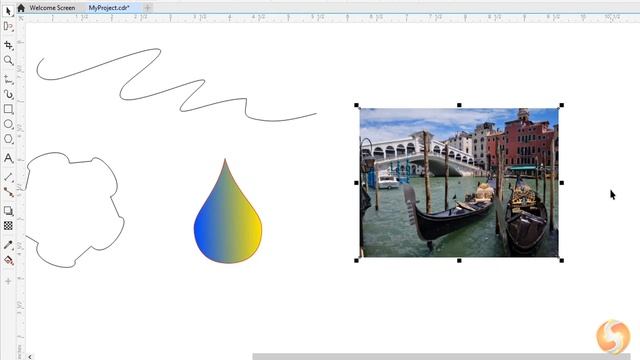
Task: Select the Transparency checkerboard tool
Action: 8,226
